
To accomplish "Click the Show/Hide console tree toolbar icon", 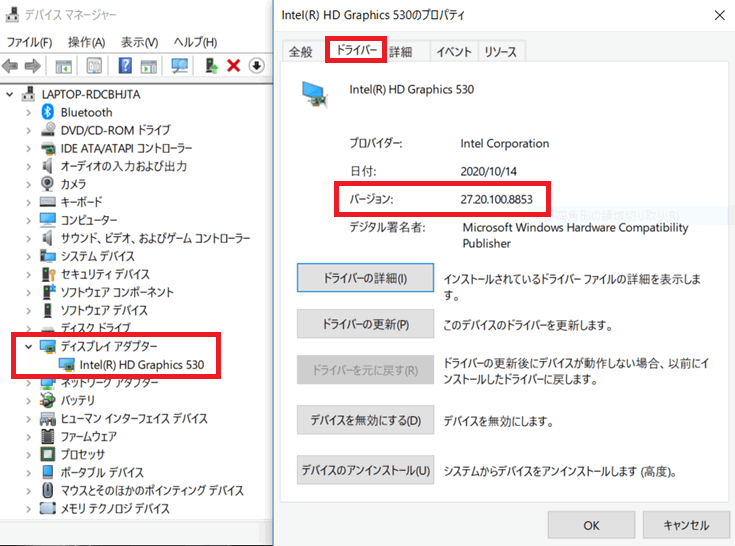I will (63, 67).
